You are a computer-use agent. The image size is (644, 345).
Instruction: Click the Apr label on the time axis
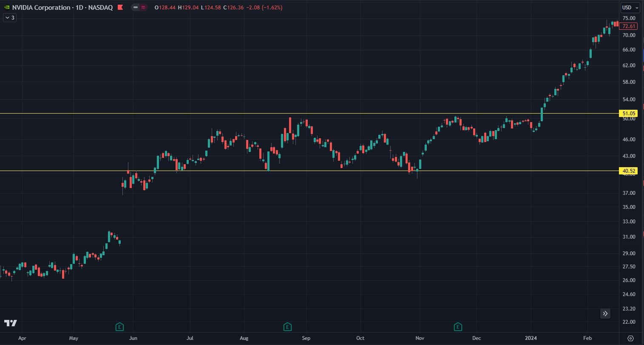tap(23, 339)
